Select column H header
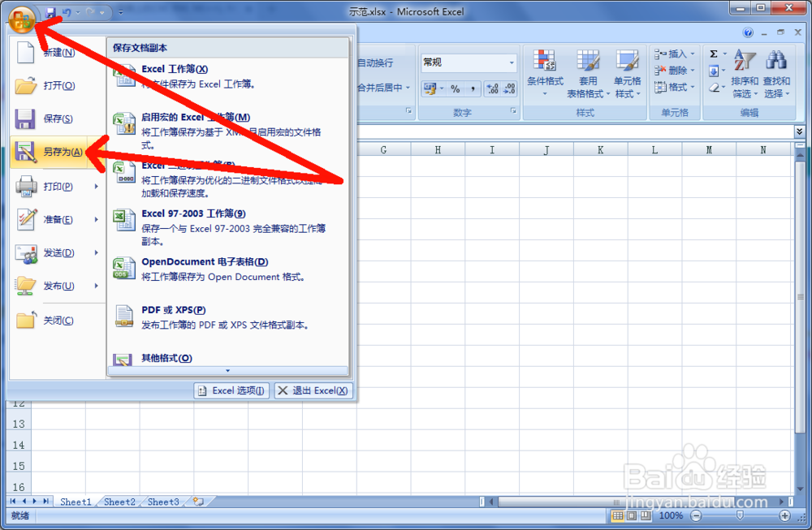Image resolution: width=812 pixels, height=530 pixels. pos(438,150)
